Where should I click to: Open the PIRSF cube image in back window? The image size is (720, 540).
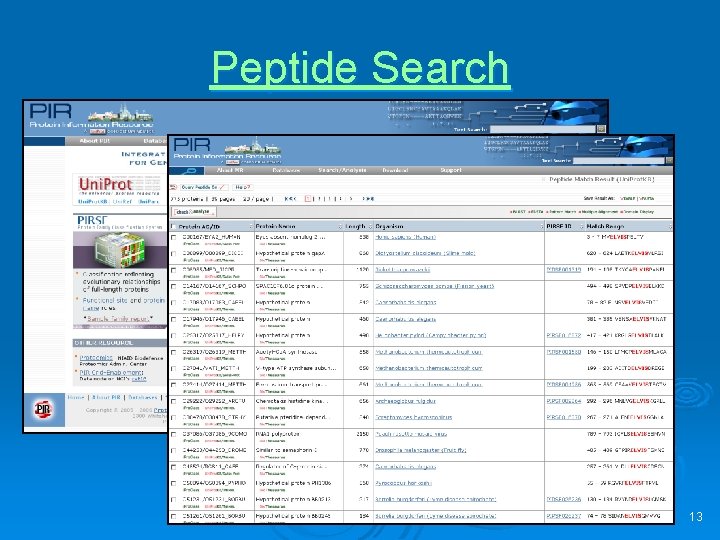pyautogui.click(x=120, y=250)
